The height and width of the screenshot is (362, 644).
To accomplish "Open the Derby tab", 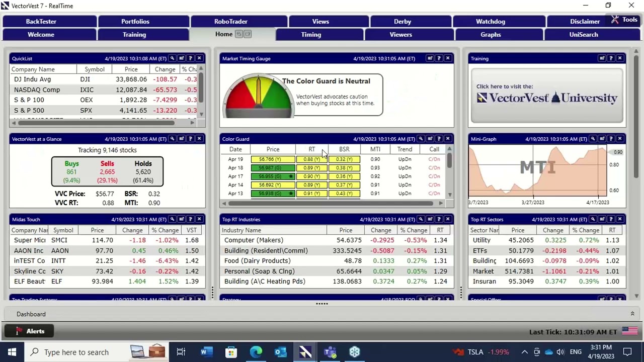I will pos(411,22).
